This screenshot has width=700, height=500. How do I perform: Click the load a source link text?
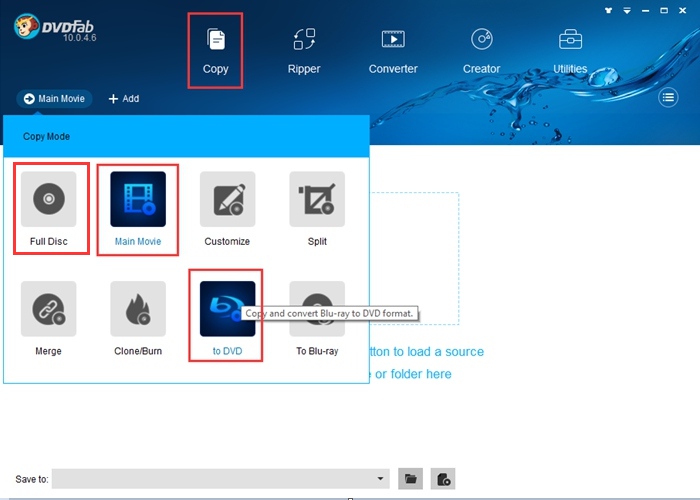pyautogui.click(x=427, y=351)
